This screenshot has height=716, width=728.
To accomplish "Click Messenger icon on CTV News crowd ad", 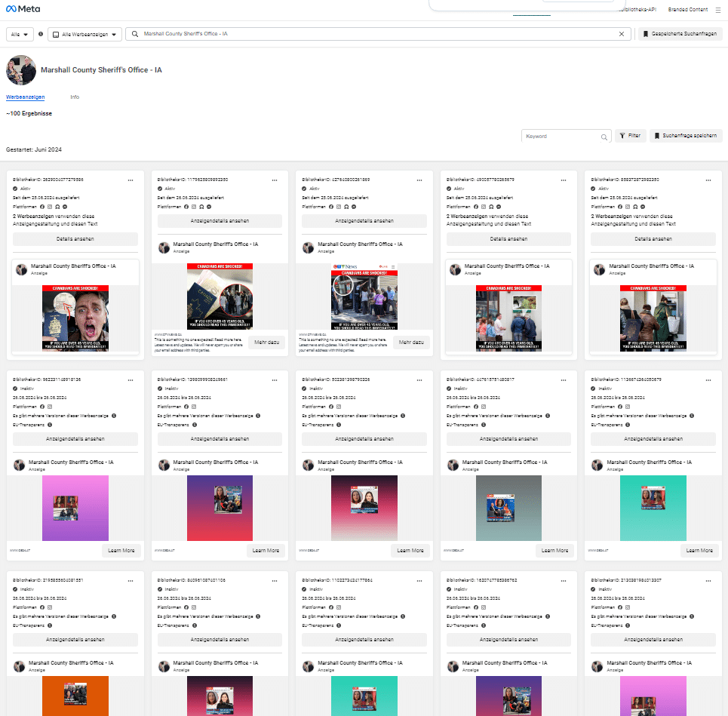I will point(354,207).
